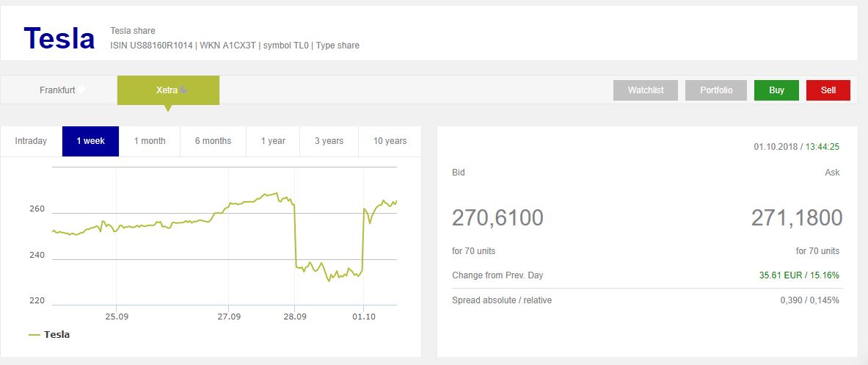Click the Tesla legend label under chart
The height and width of the screenshot is (365, 868).
coord(56,335)
